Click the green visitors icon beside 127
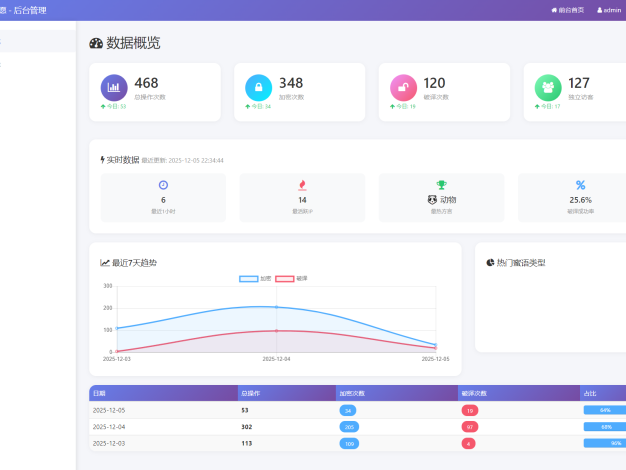The width and height of the screenshot is (626, 470). click(x=548, y=87)
